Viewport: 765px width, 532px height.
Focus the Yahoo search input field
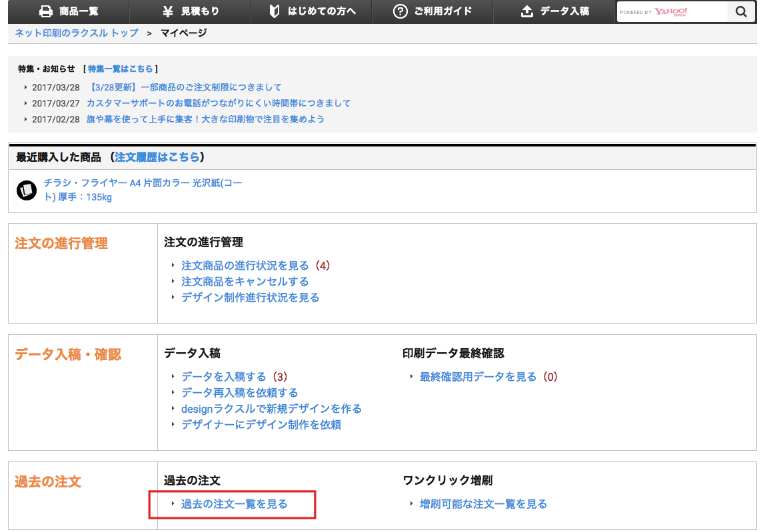point(672,12)
